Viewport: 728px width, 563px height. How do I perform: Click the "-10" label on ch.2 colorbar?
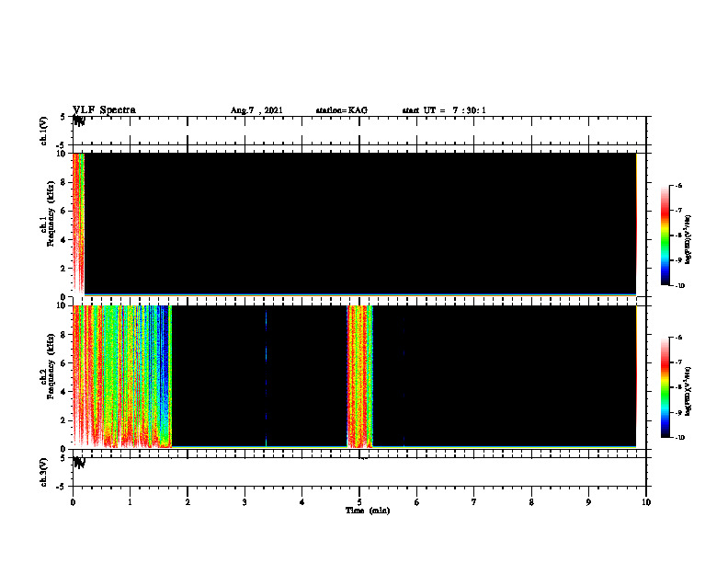(x=680, y=438)
